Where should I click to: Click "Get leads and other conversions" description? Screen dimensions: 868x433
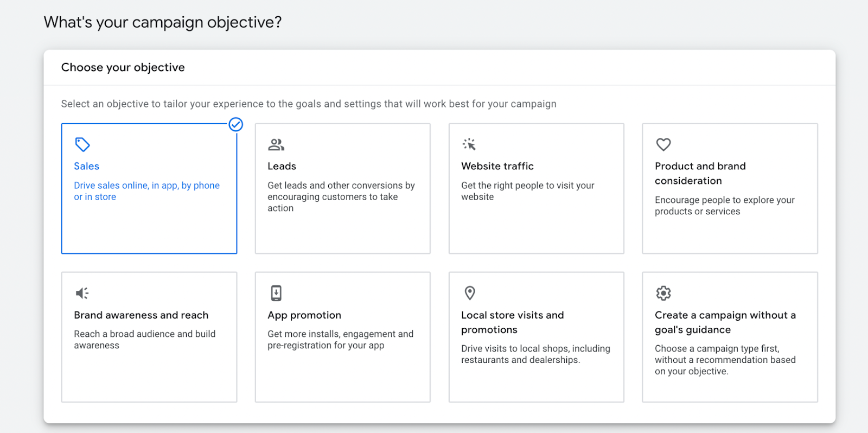pyautogui.click(x=341, y=196)
